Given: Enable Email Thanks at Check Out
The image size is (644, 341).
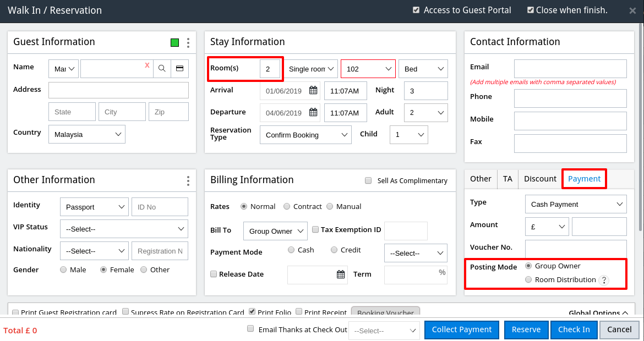Looking at the screenshot, I should click(x=250, y=329).
